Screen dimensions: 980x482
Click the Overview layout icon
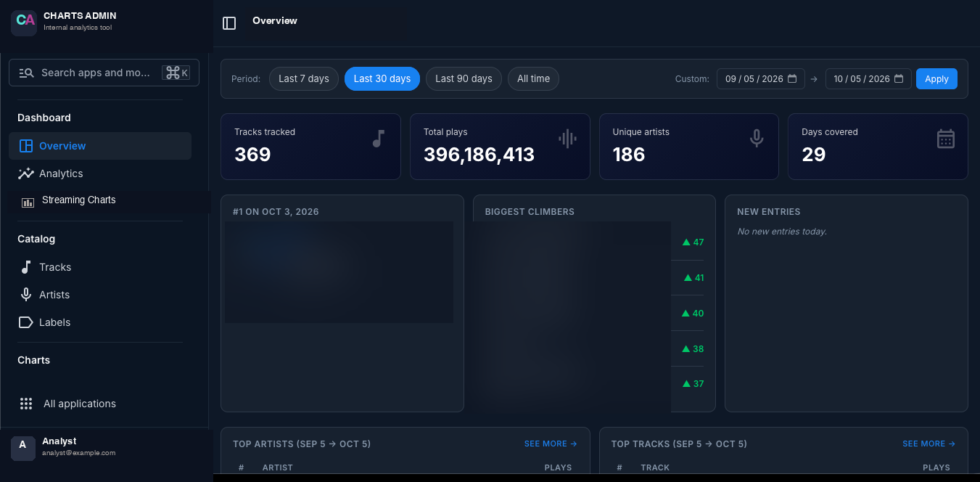tap(26, 146)
